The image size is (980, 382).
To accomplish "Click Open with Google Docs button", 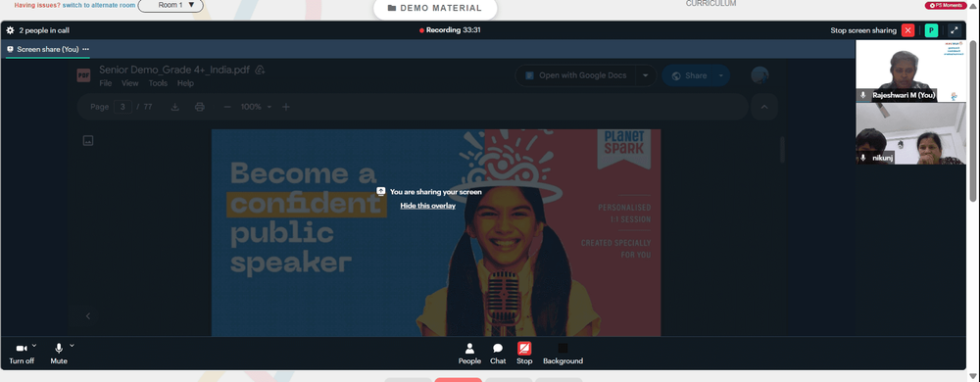I will pyautogui.click(x=575, y=75).
